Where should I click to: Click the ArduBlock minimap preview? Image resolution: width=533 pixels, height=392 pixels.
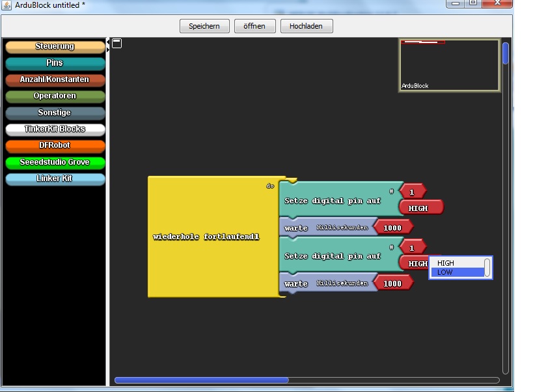coord(449,65)
